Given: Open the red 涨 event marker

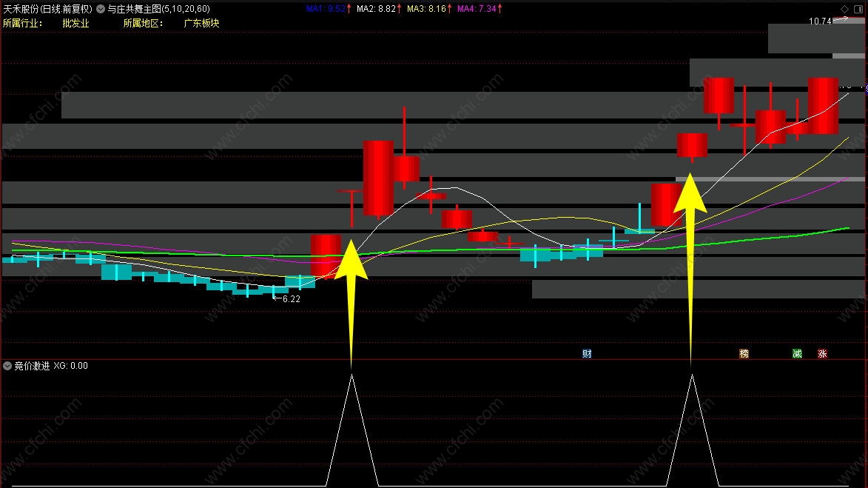Looking at the screenshot, I should [x=823, y=353].
